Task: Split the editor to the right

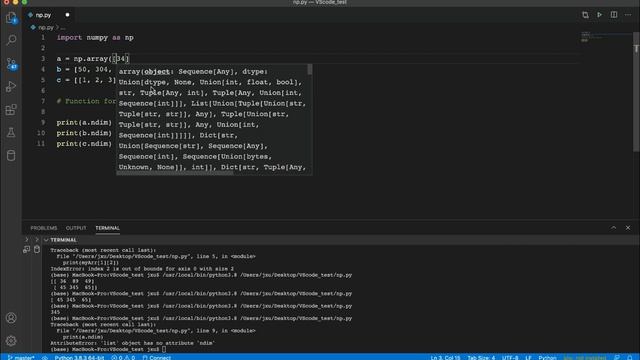Action: 613,15
